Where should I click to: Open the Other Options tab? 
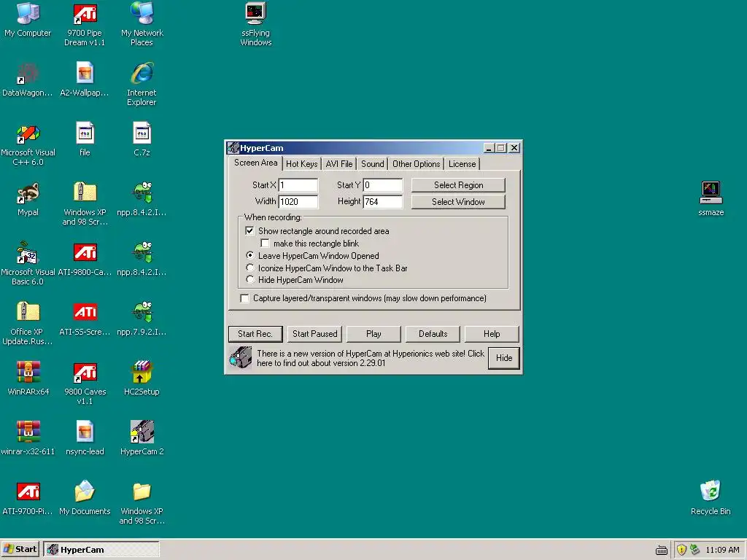416,164
